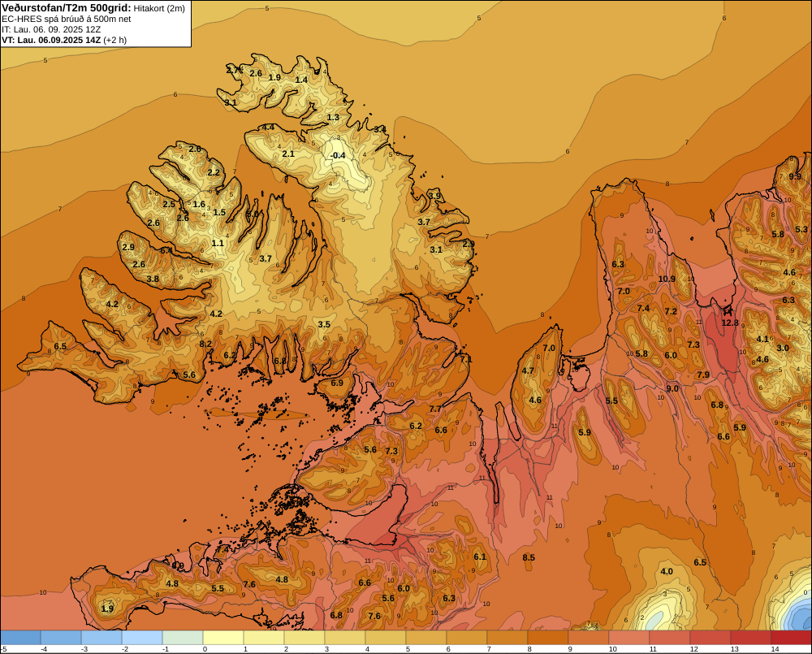
Task: Select the 6.1 temperature label
Action: [x=480, y=557]
